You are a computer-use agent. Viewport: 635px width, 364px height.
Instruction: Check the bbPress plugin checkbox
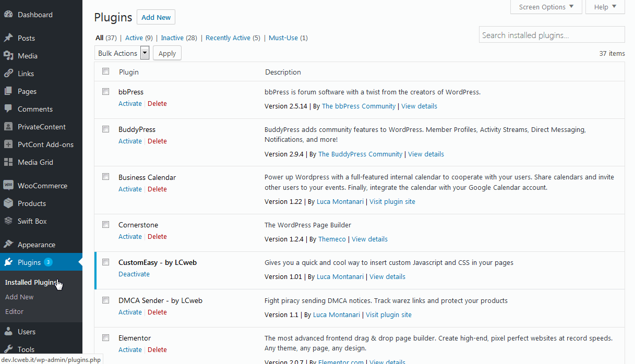coord(105,91)
